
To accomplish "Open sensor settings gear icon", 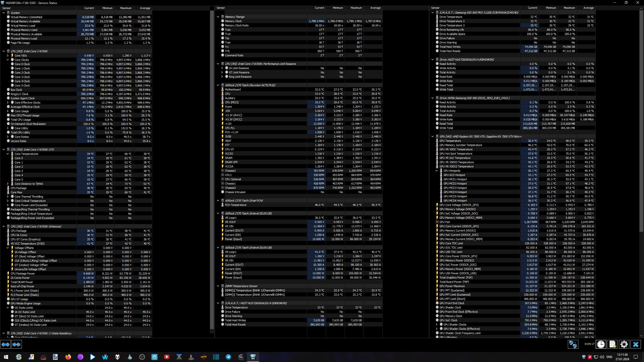I will pos(624,344).
